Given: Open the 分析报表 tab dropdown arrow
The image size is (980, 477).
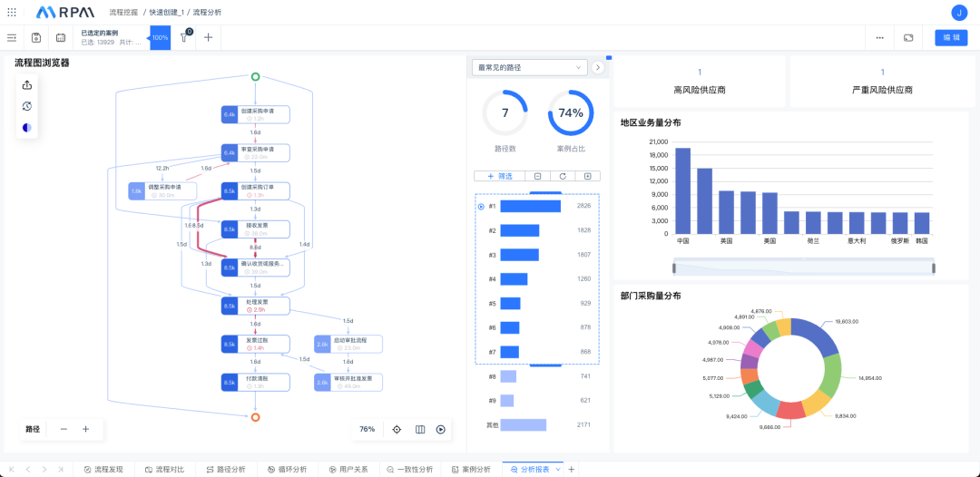Looking at the screenshot, I should pyautogui.click(x=558, y=469).
